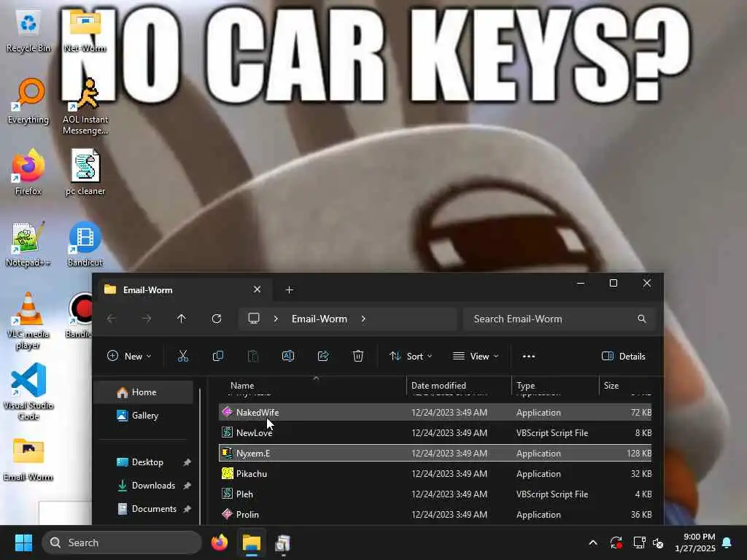747x560 pixels.
Task: Sort by the Size column header
Action: coord(626,385)
